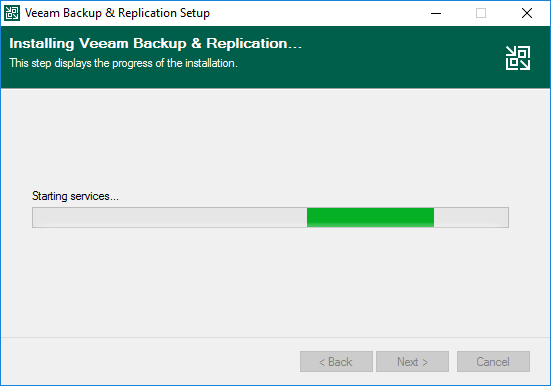Click the disabled Next button
This screenshot has height=386, width=551.
pyautogui.click(x=413, y=361)
